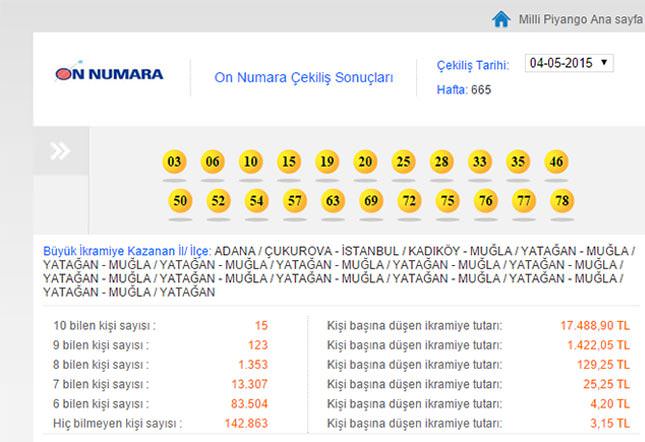This screenshot has height=442, width=645.
Task: Click the İSTANBUL / KADIKÖY winner text
Action: point(401,251)
